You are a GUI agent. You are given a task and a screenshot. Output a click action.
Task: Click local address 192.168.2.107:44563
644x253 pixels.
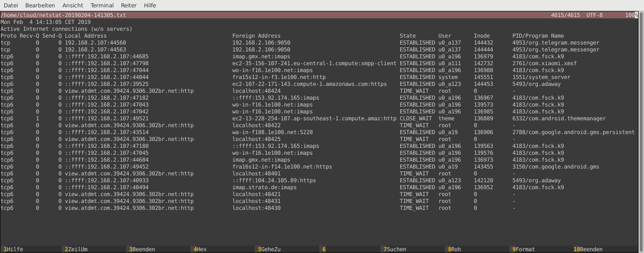[95, 50]
